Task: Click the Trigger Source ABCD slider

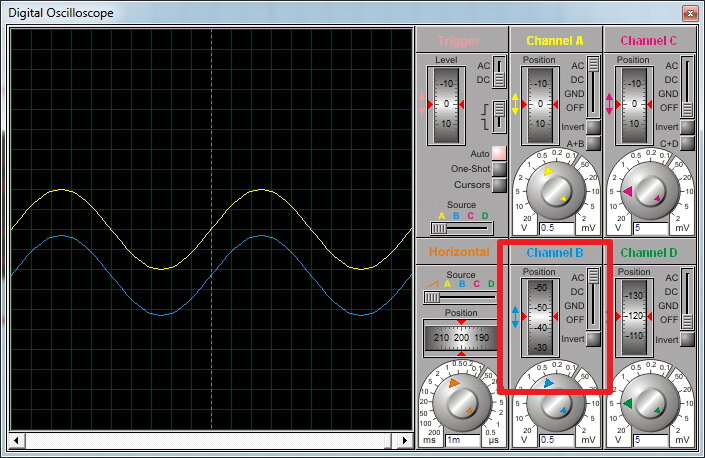Action: pos(462,228)
